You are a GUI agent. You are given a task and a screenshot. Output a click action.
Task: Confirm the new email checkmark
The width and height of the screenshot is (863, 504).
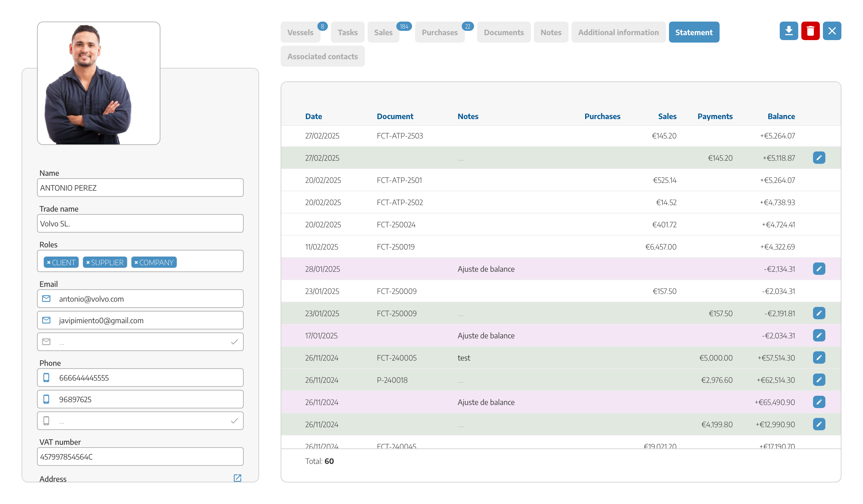(x=234, y=342)
